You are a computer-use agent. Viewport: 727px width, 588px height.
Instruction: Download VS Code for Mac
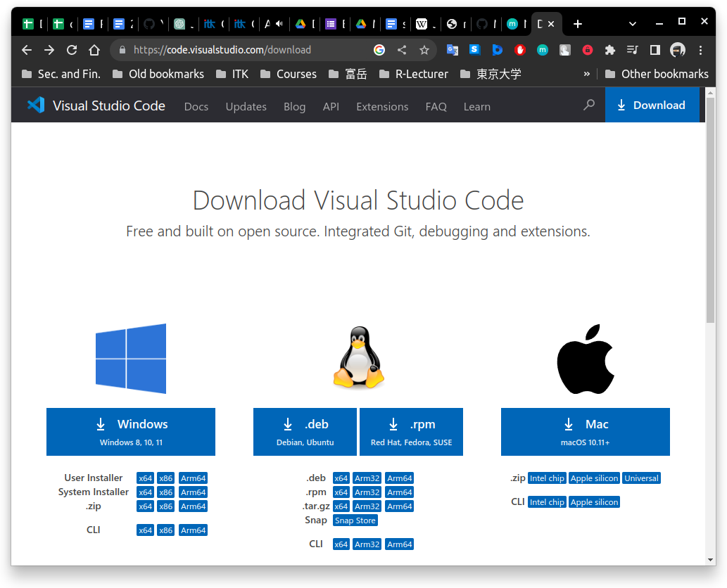[586, 432]
